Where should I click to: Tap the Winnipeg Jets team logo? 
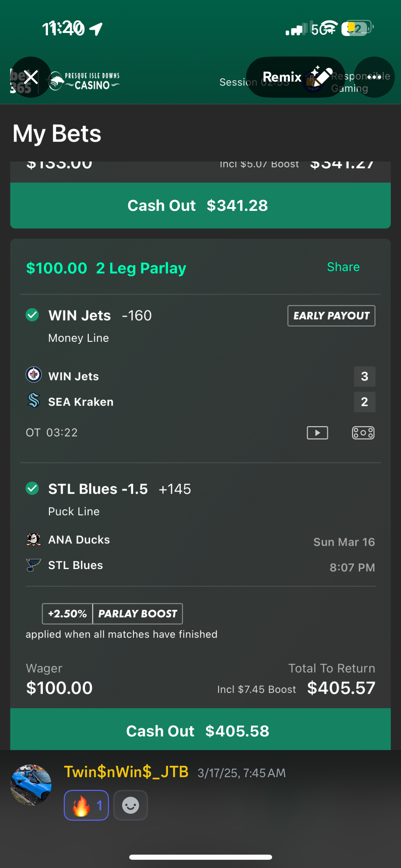34,375
